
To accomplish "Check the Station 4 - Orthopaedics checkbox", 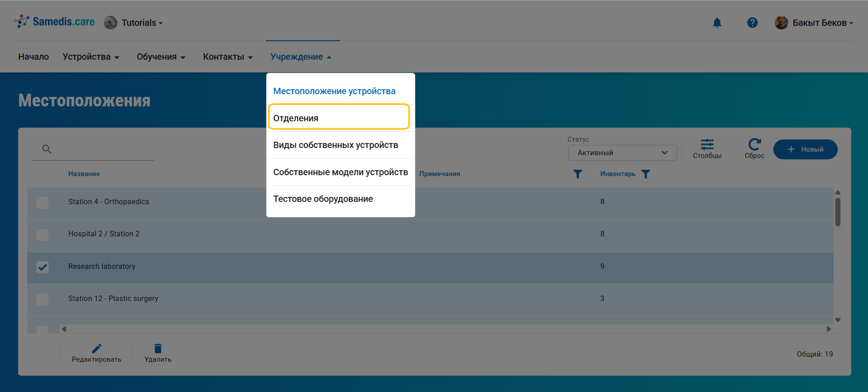I will point(43,202).
